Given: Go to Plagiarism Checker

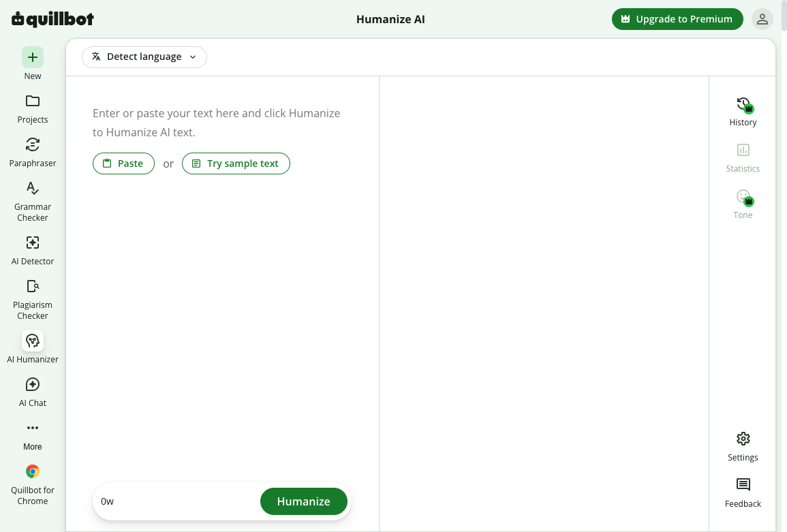Looking at the screenshot, I should point(33,299).
